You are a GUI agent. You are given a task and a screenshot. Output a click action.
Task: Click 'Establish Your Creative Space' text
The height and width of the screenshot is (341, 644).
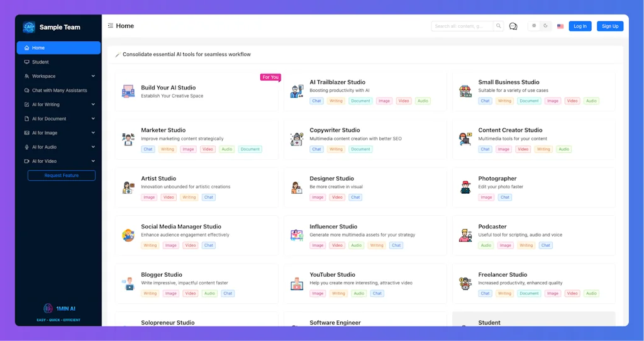tap(172, 96)
